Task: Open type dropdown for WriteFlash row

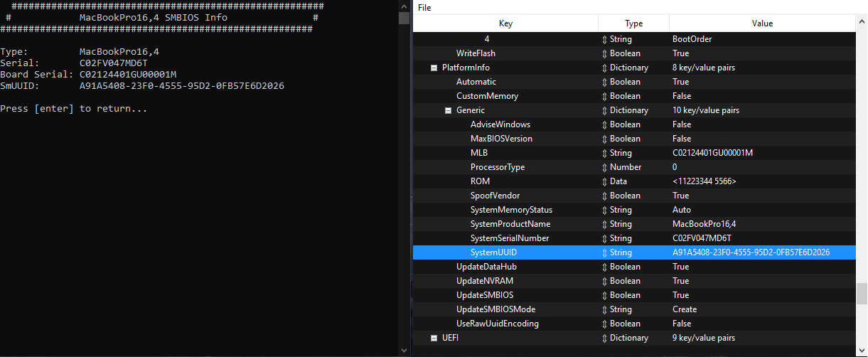Action: [x=604, y=53]
